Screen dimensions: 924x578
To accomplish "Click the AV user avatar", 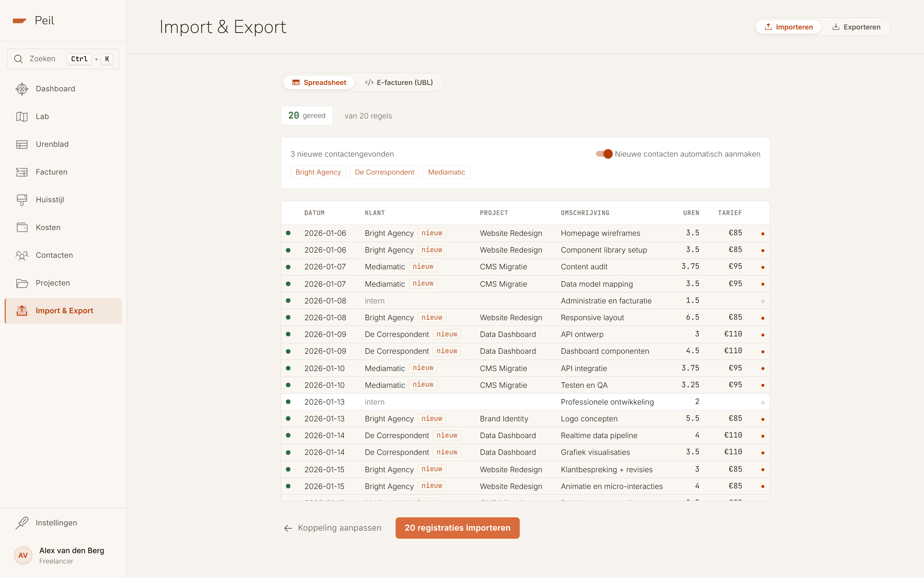I will (x=23, y=555).
